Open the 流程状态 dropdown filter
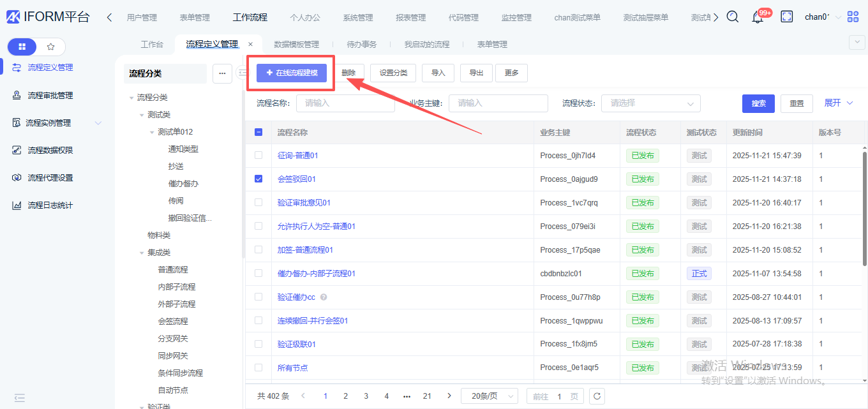This screenshot has width=868, height=409. pos(650,103)
